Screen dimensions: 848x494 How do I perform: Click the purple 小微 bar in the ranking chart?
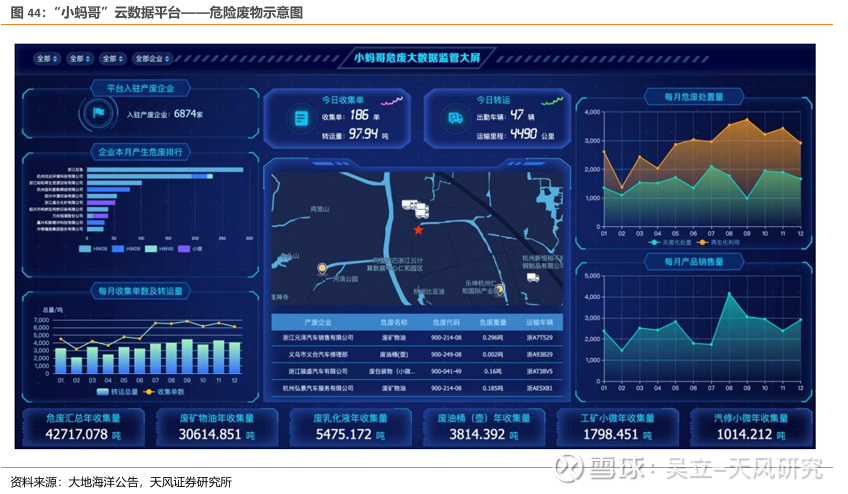(101, 203)
